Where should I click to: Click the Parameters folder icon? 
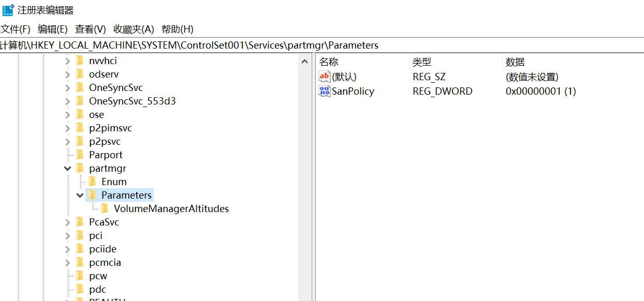point(92,195)
